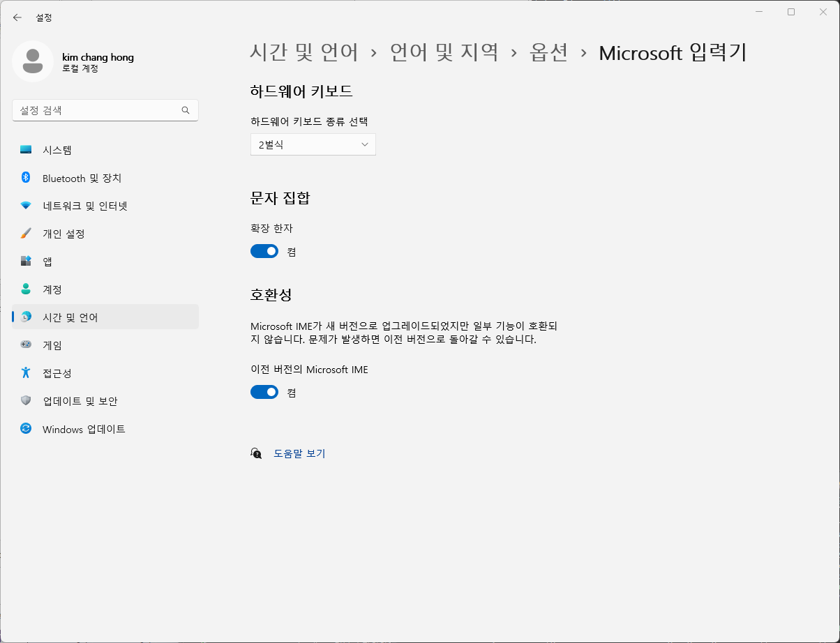Image resolution: width=840 pixels, height=643 pixels.
Task: Open 게임 settings category
Action: click(x=105, y=345)
